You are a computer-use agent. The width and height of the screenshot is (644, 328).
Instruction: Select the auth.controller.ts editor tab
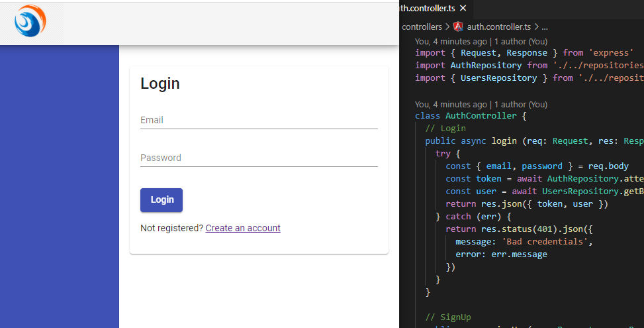coord(428,9)
